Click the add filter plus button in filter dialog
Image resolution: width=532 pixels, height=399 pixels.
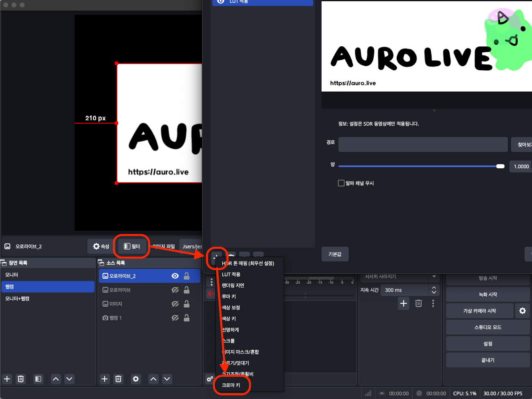point(216,257)
